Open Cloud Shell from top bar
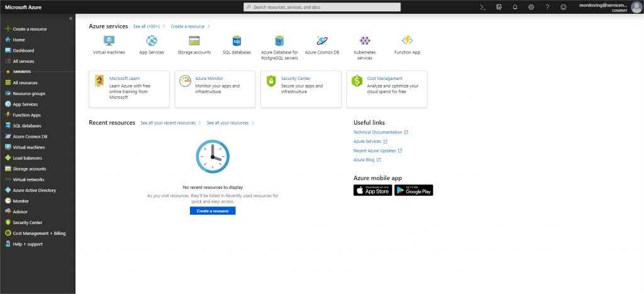 (482, 7)
